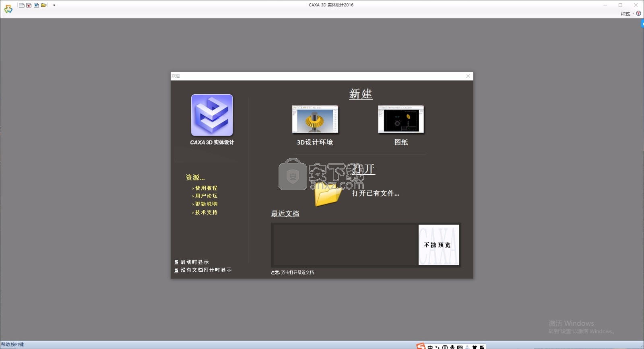Open the 样式 style dropdown
This screenshot has width=644, height=349.
[x=627, y=14]
